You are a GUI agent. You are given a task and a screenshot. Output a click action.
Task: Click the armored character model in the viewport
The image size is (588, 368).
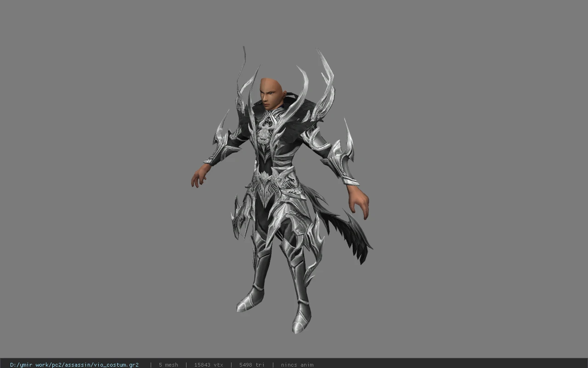click(x=281, y=190)
